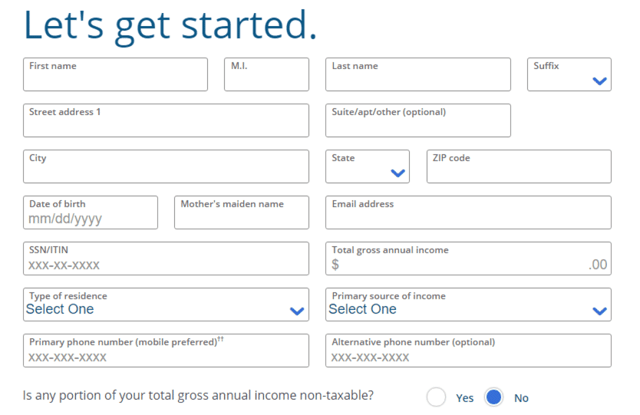Focus the ZIP code field
640x415 pixels.
pos(518,168)
